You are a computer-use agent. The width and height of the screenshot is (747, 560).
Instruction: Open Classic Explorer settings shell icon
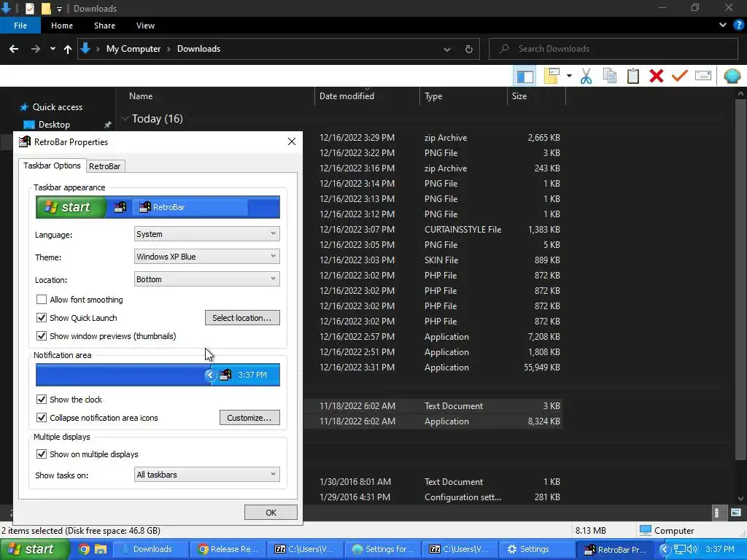732,76
